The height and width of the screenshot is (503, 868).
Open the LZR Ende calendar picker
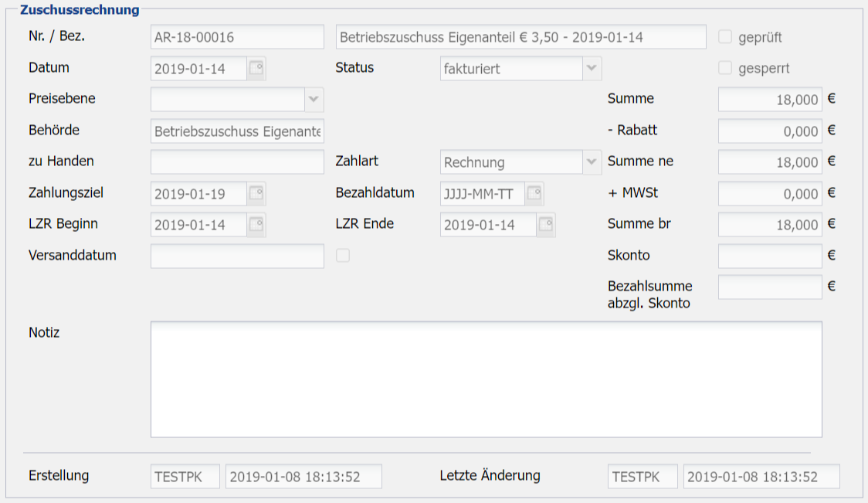click(x=546, y=225)
